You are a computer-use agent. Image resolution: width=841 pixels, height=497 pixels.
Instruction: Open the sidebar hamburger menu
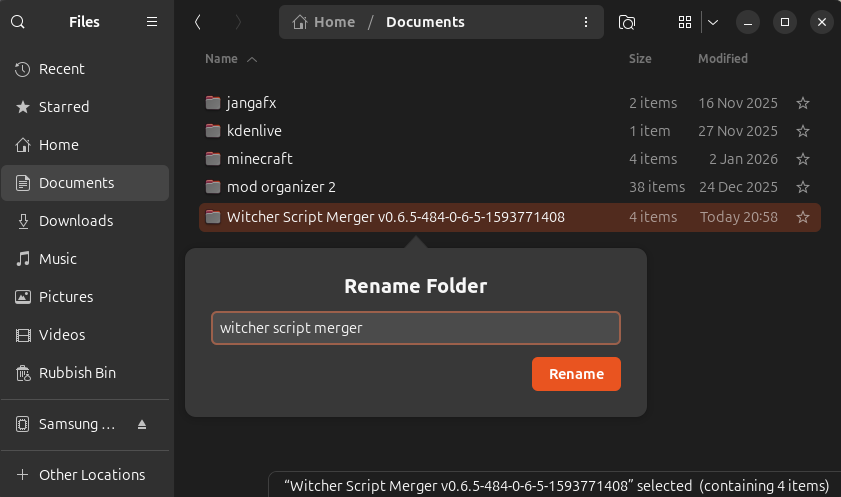point(152,21)
